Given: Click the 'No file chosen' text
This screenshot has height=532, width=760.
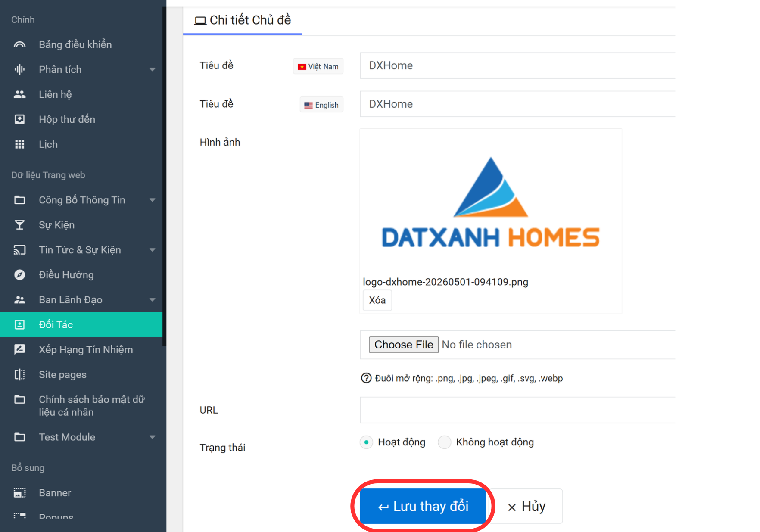Looking at the screenshot, I should (x=477, y=345).
